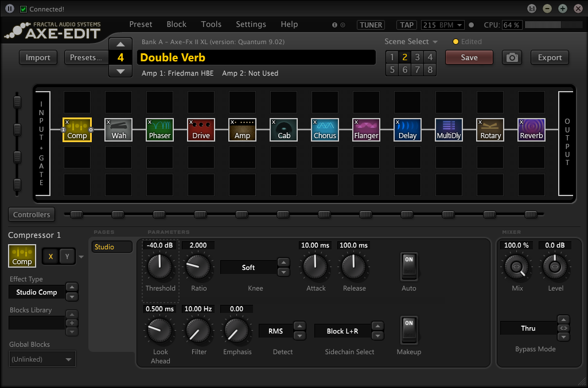588x388 pixels.
Task: Toggle the Auto switch
Action: coord(409,266)
